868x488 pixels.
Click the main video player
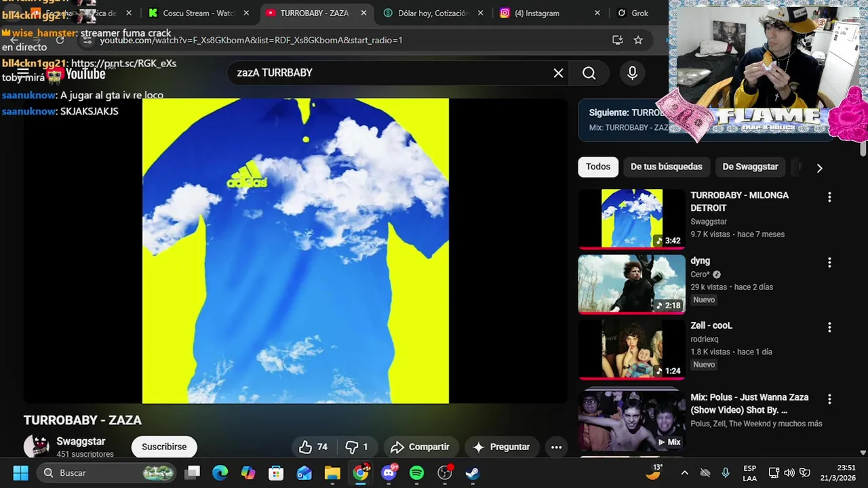coord(296,251)
